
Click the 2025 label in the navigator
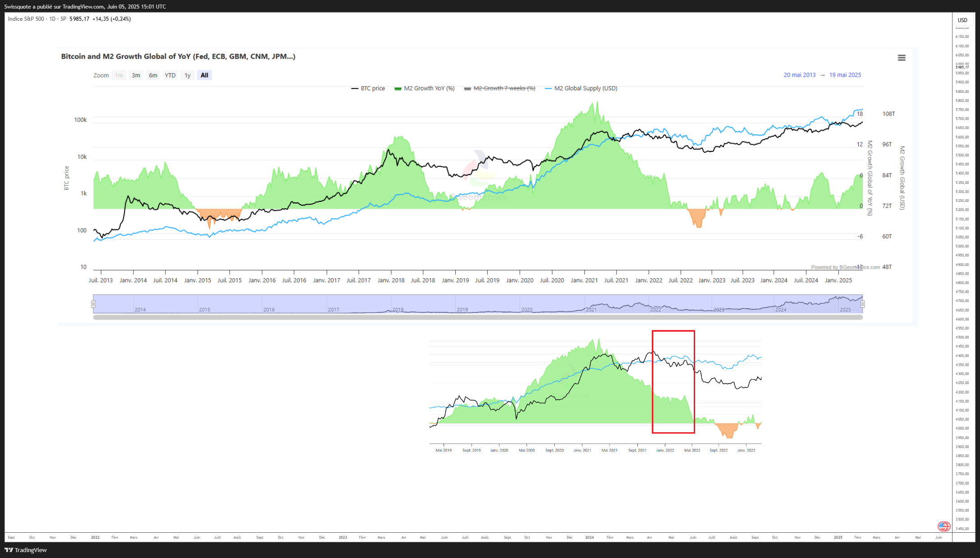click(845, 310)
